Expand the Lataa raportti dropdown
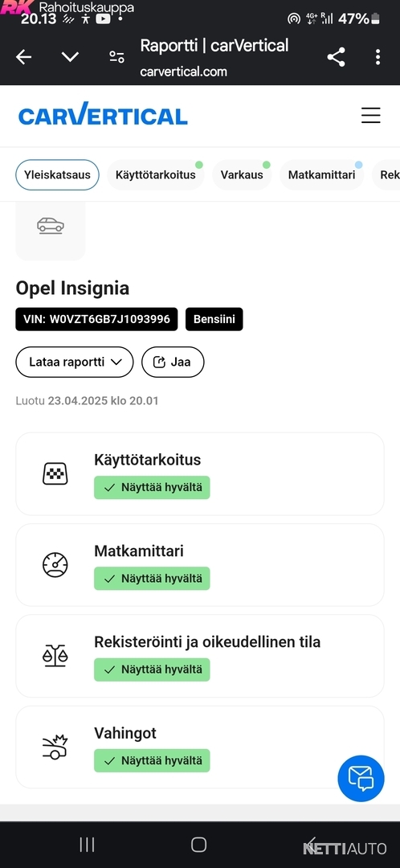The height and width of the screenshot is (868, 400). pyautogui.click(x=75, y=362)
